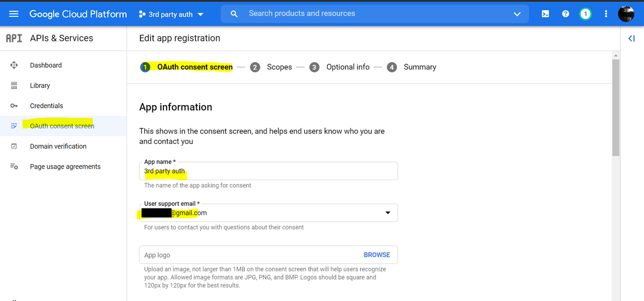
Task: Click the vertical scrollbar thumb
Action: coord(616,108)
